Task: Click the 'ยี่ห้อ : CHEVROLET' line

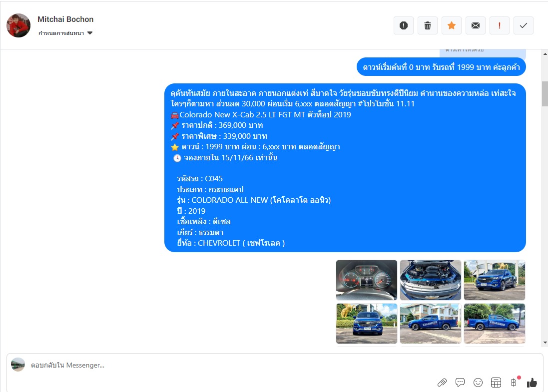Action: (231, 243)
